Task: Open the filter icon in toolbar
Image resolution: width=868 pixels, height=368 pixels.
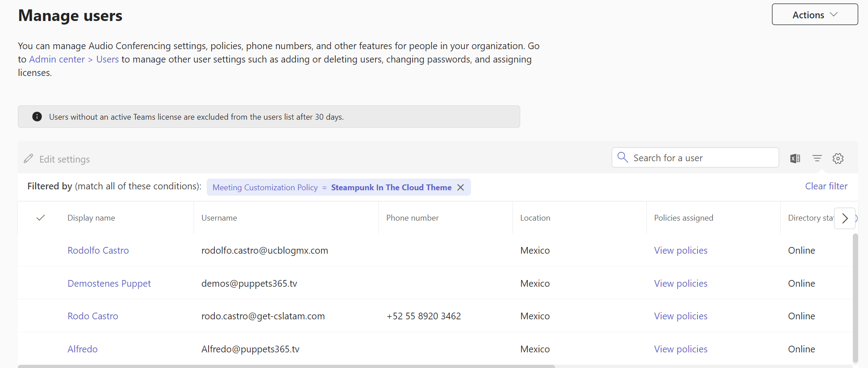Action: pyautogui.click(x=817, y=158)
